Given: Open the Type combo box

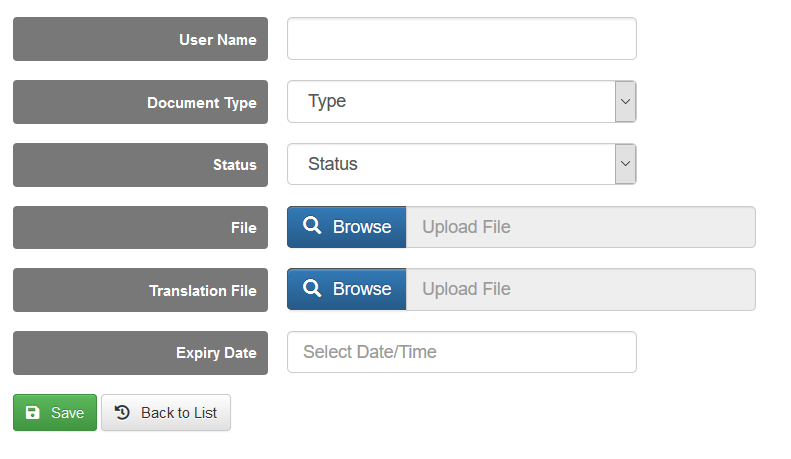Looking at the screenshot, I should click(x=451, y=102).
